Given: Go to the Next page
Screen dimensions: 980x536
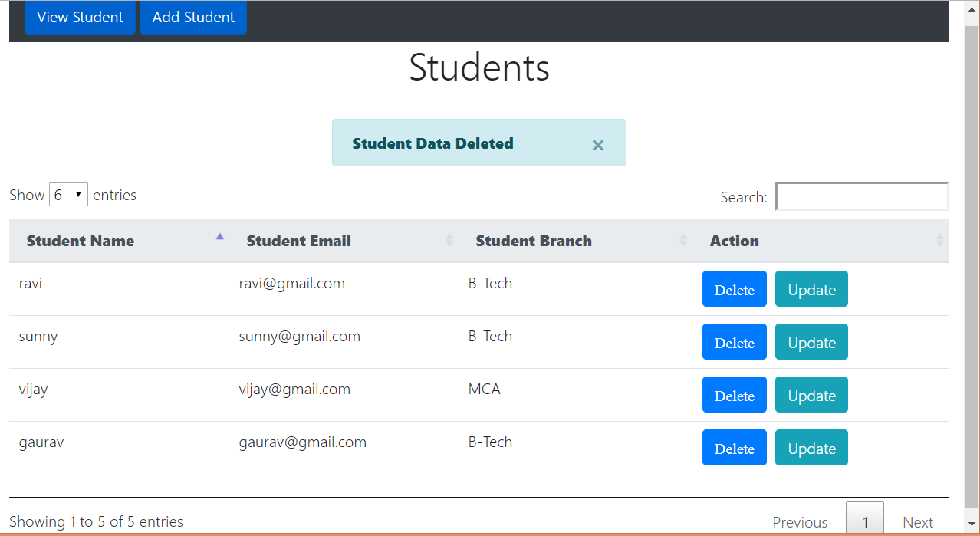Looking at the screenshot, I should click(917, 521).
